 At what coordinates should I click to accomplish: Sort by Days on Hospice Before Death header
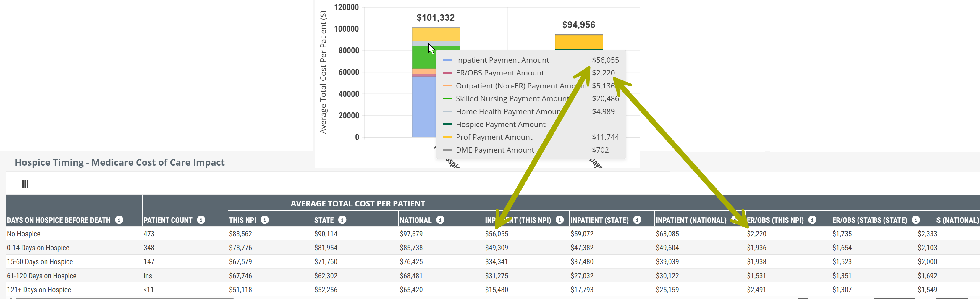coord(59,220)
